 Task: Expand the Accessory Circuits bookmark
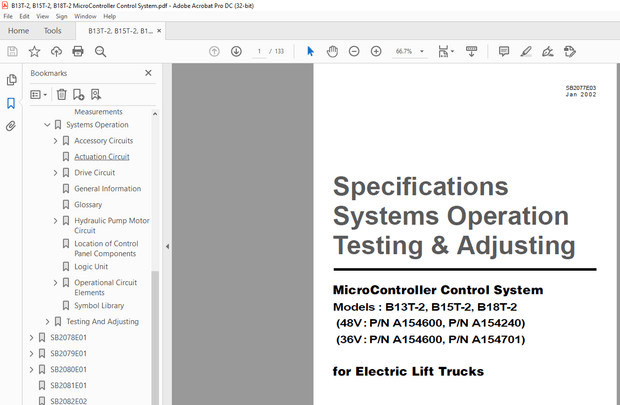coord(55,141)
